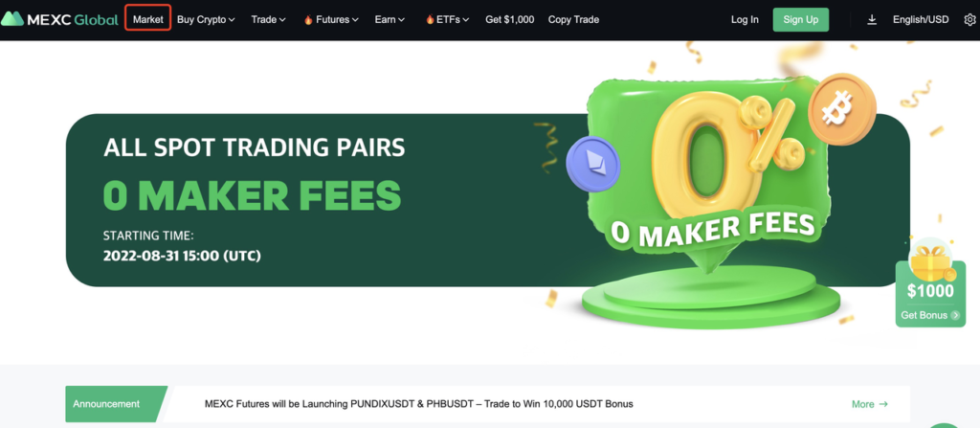Open the Copy Trade page
The width and height of the screenshot is (980, 428).
(x=573, y=19)
